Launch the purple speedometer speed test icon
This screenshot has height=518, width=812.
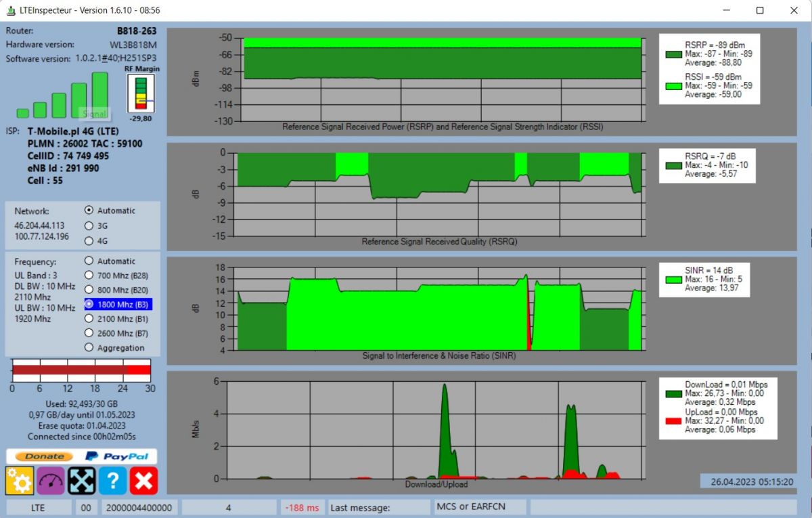click(51, 480)
